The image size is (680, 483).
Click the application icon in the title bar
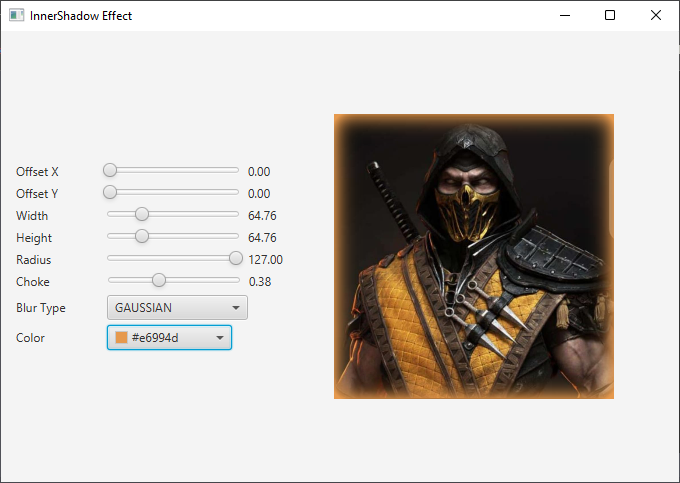tap(16, 16)
